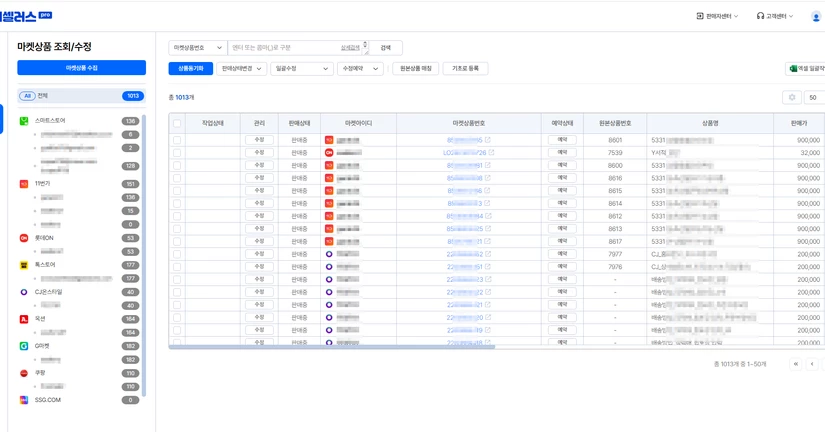Open external link icon in row 8600
This screenshot has height=432, width=825.
click(x=488, y=165)
